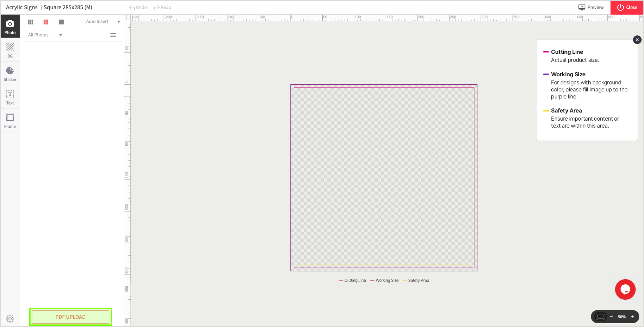Open the red chat support bubble
Image resolution: width=644 pixels, height=327 pixels.
click(x=625, y=289)
